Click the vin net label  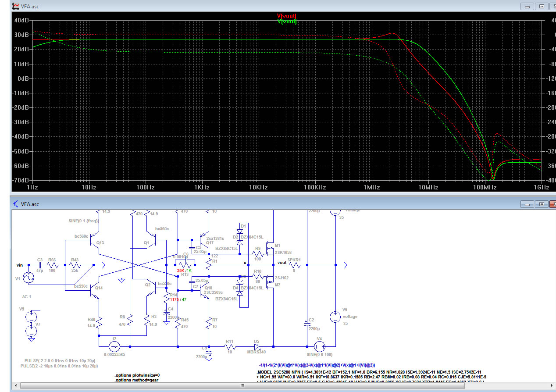click(x=20, y=265)
